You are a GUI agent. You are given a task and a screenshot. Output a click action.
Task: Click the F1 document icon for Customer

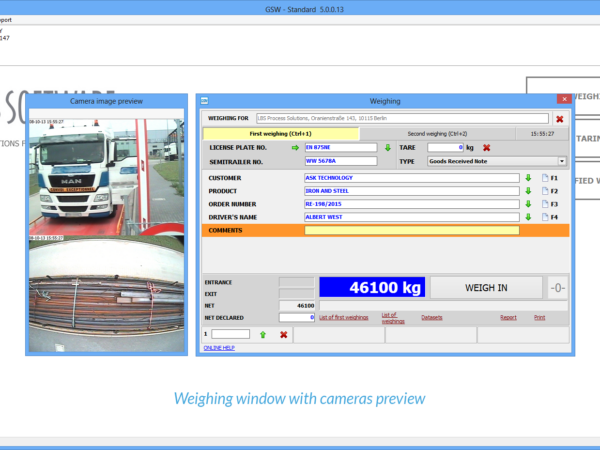pyautogui.click(x=545, y=178)
